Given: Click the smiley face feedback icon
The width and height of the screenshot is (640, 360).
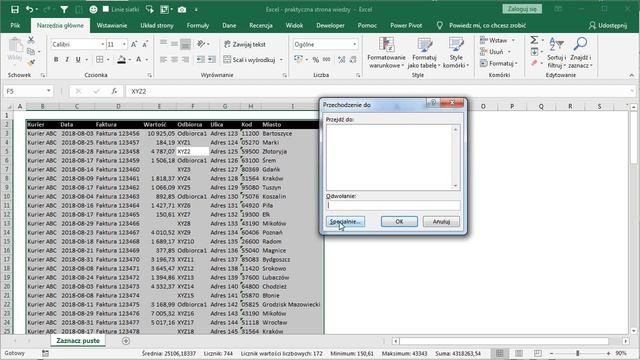Looking at the screenshot, I should click(x=93, y=9).
